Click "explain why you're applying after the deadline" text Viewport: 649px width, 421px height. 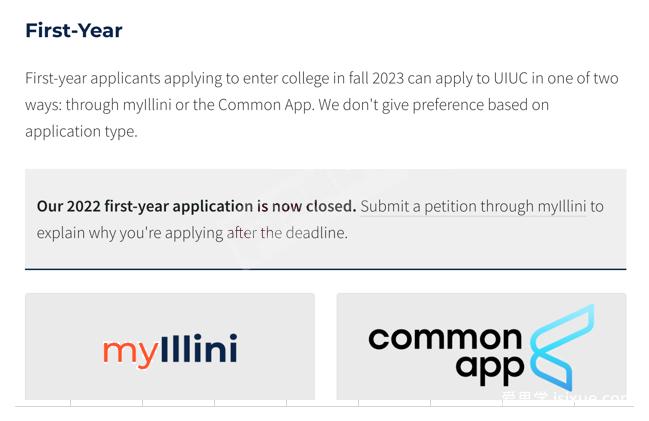tap(192, 233)
